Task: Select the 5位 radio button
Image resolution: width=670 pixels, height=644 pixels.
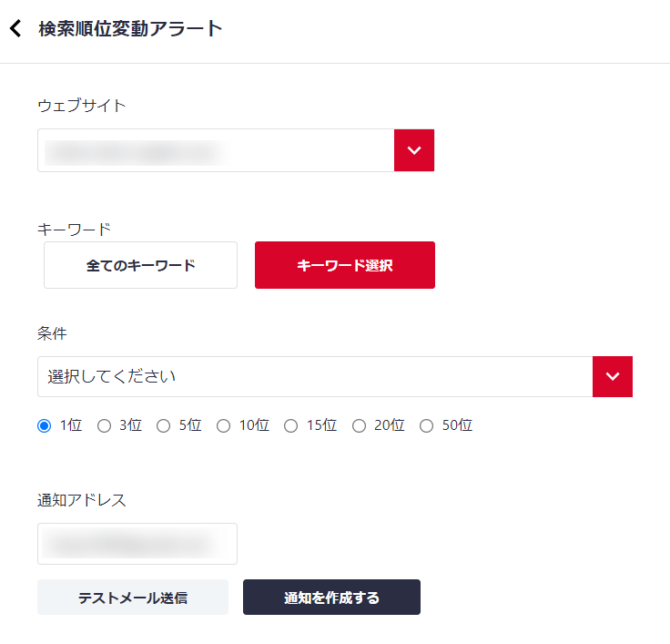Action: [x=163, y=426]
